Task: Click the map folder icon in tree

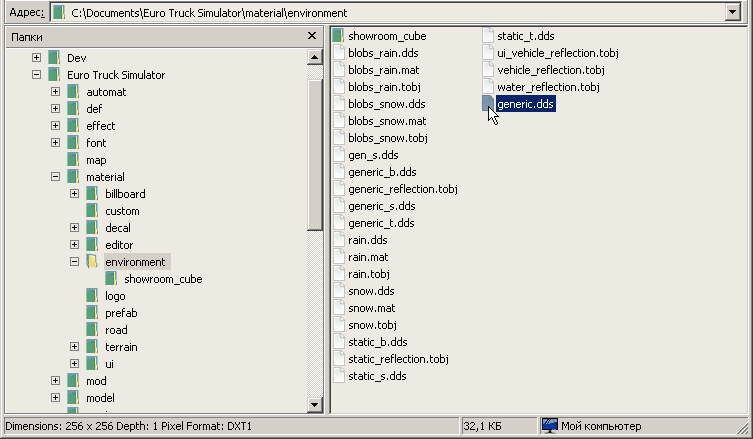Action: [x=73, y=159]
